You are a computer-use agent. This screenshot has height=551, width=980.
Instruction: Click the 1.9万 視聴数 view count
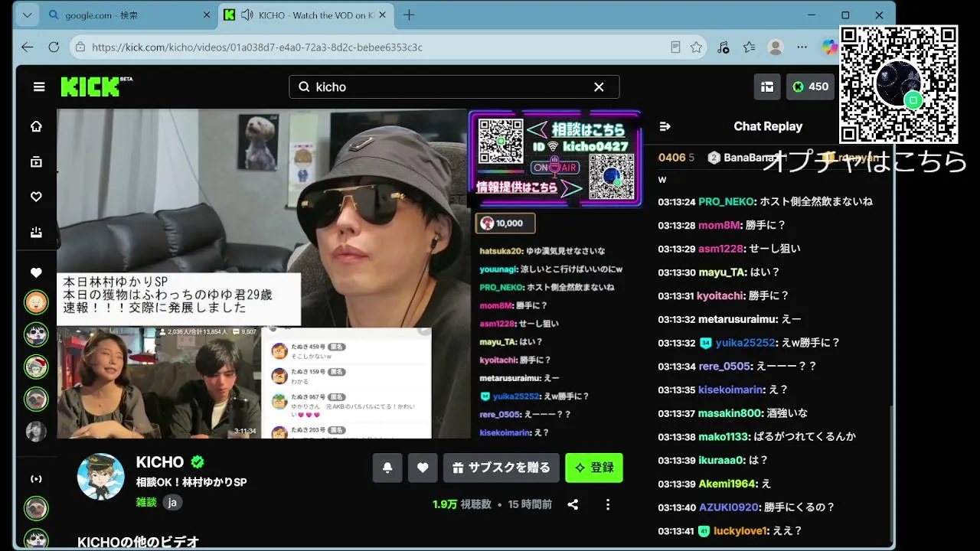(x=462, y=504)
